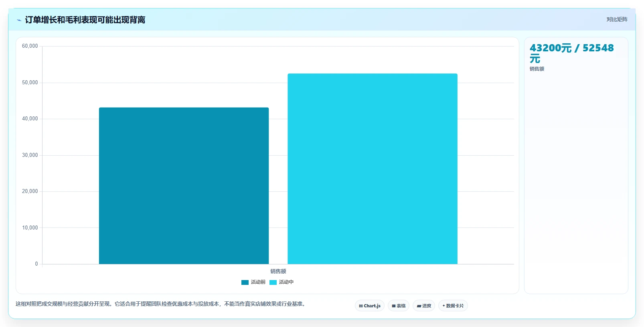Click the 10,000 y-axis tick label
The width and height of the screenshot is (644, 327).
tap(30, 228)
